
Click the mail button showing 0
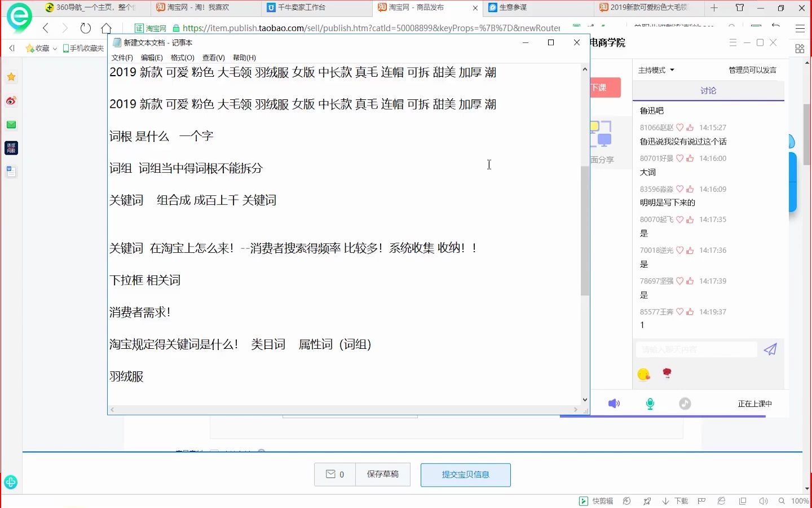point(335,474)
